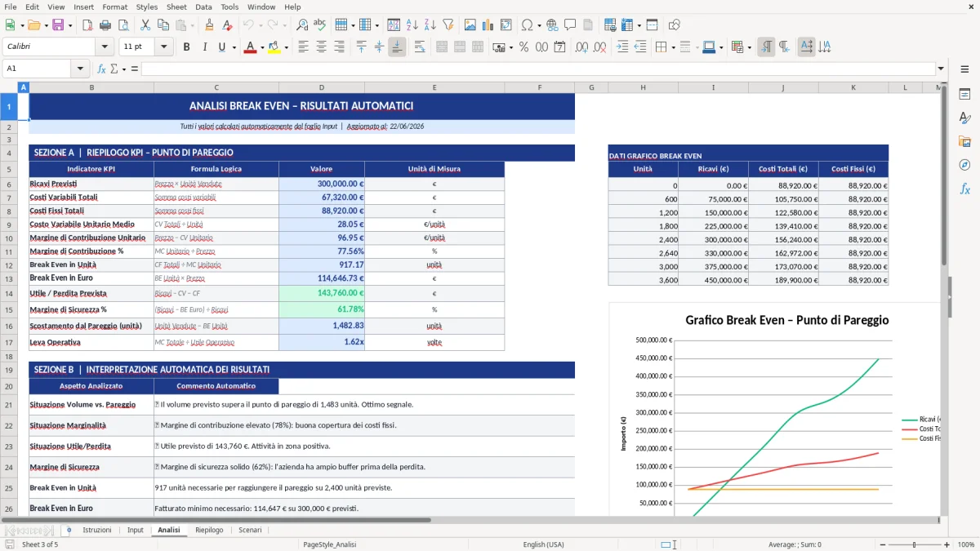Expand the Name Box A1 dropdown
Screen dimensions: 980x551
(81, 69)
